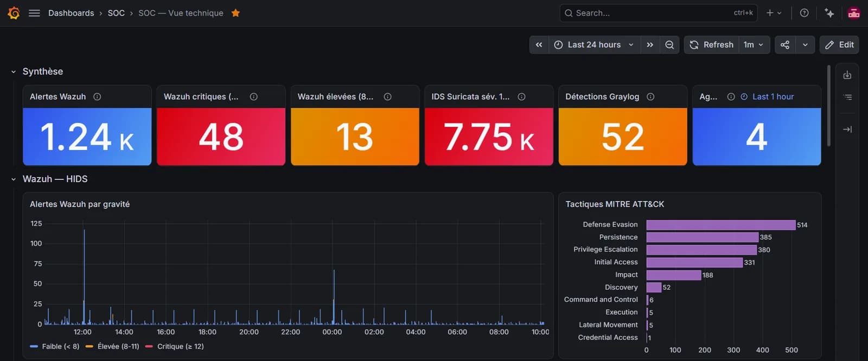Viewport: 868px width, 361px height.
Task: Toggle Élevée (8-11) legend series
Action: (113, 346)
